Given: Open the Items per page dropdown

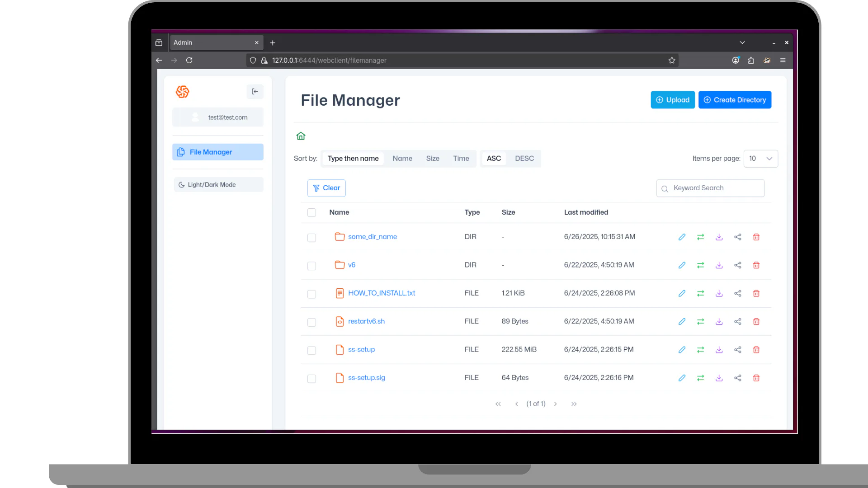Looking at the screenshot, I should pos(760,159).
